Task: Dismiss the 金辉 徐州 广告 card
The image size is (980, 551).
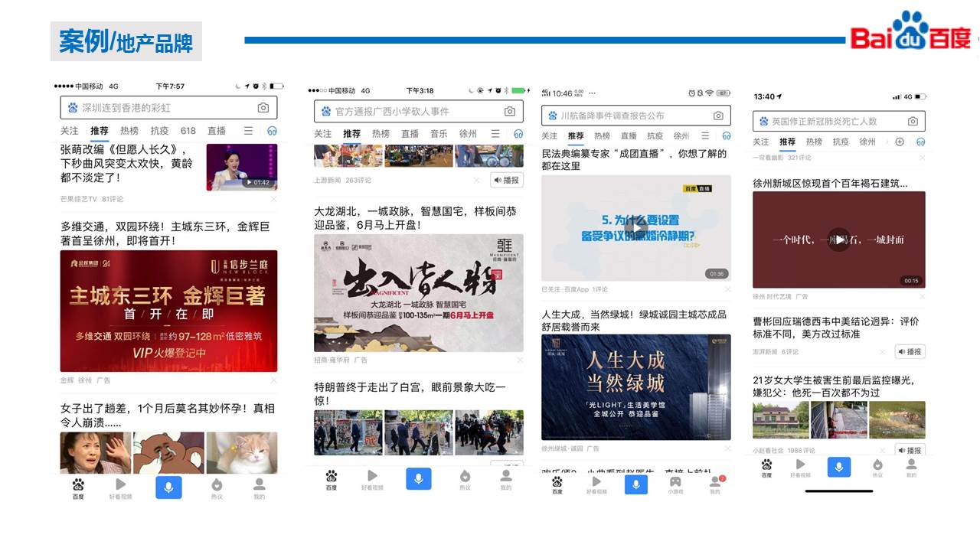Action: pos(273,380)
